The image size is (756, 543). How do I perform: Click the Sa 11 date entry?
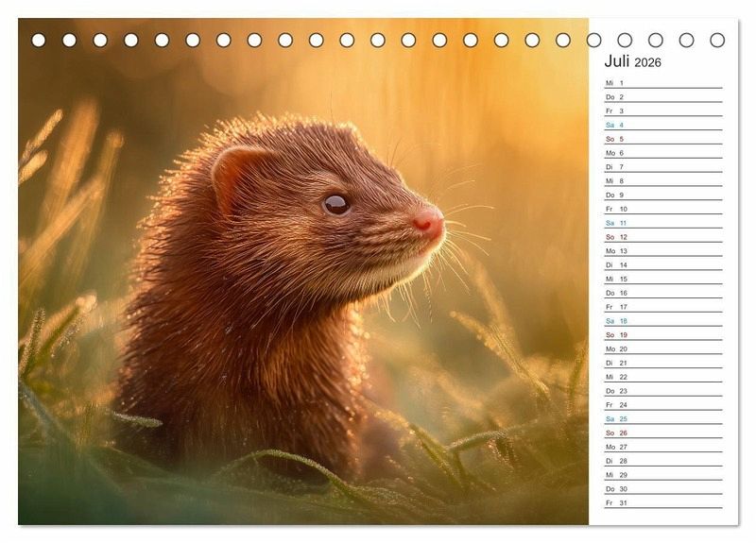661,223
